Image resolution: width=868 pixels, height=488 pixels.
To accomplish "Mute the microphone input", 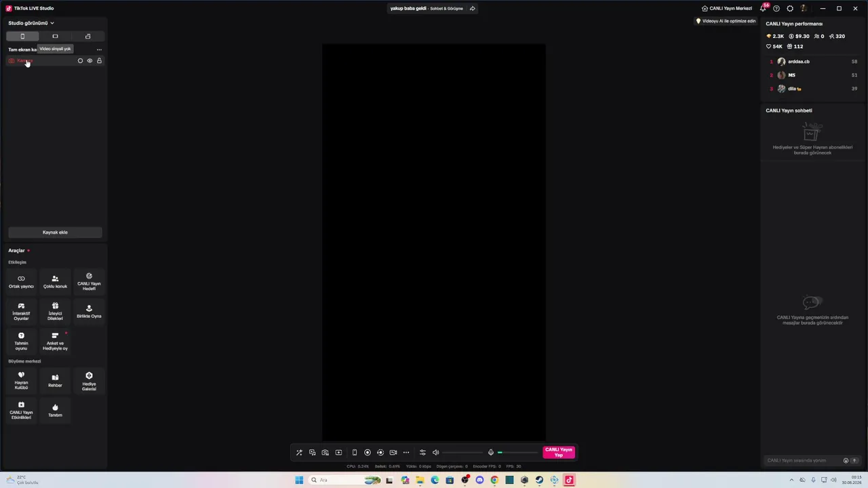I will (491, 453).
